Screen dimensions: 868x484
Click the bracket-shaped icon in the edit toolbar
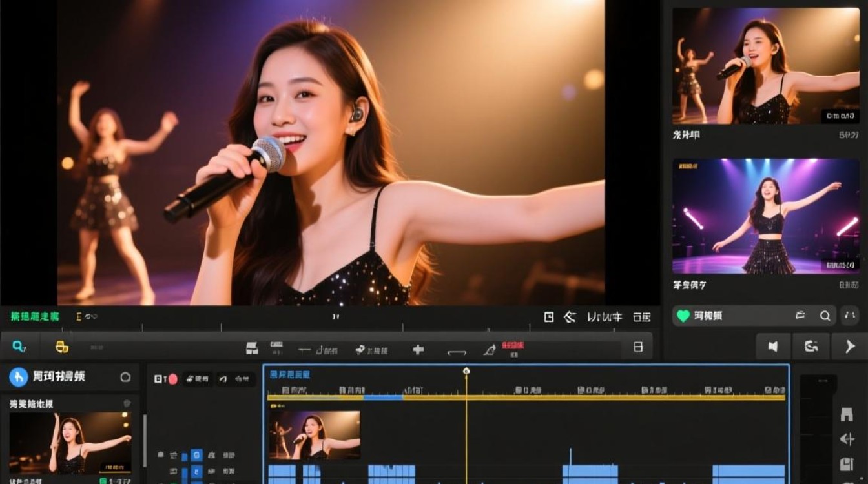(457, 351)
